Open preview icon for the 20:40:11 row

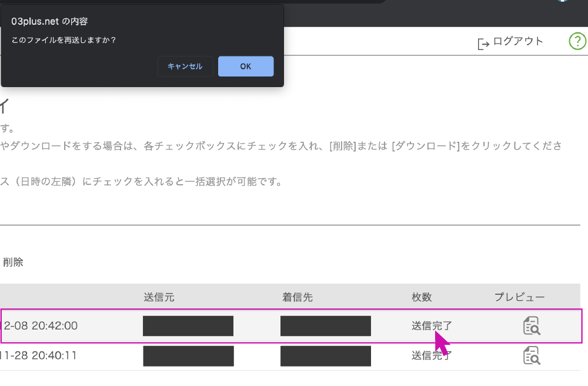click(x=532, y=355)
